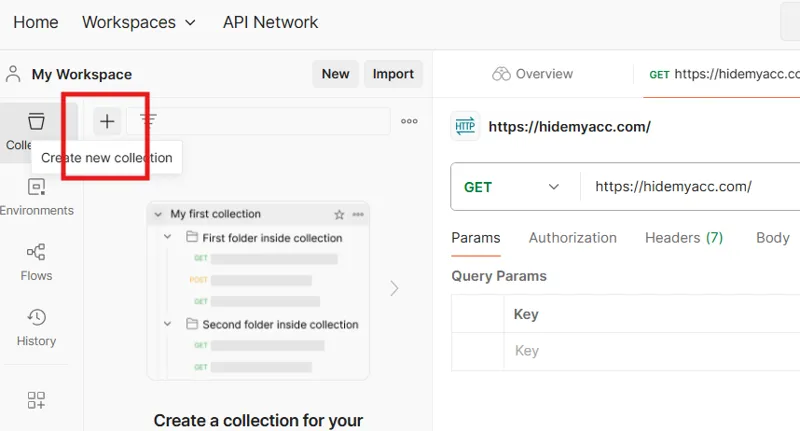Viewport: 800px width, 431px height.
Task: Collapse the My first collection tree
Action: coord(157,214)
